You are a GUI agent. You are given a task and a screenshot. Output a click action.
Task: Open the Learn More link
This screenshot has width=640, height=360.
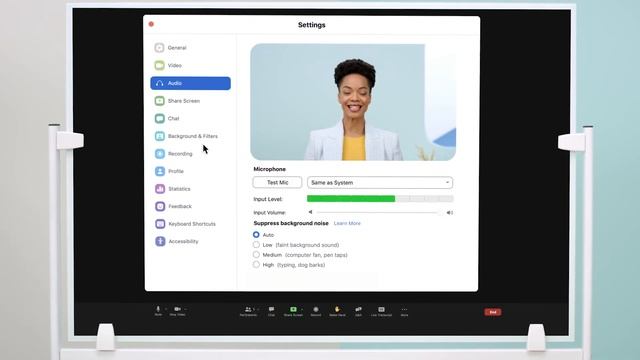(347, 223)
